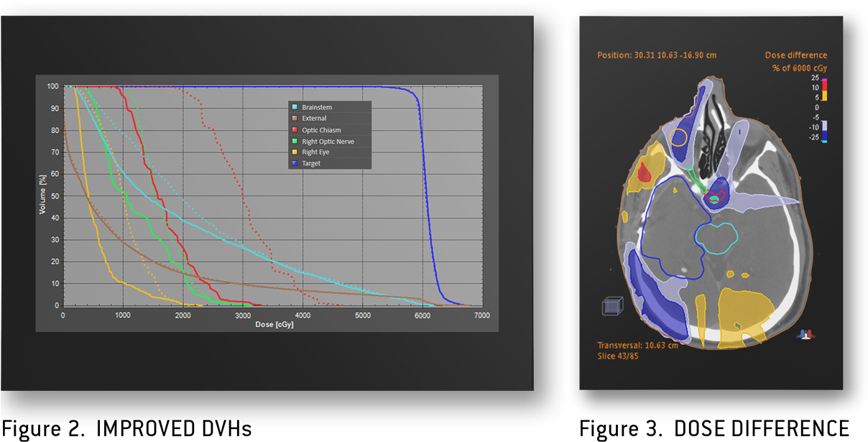This screenshot has height=442, width=868.
Task: Click the '1000' dose axis tick
Action: click(x=123, y=316)
